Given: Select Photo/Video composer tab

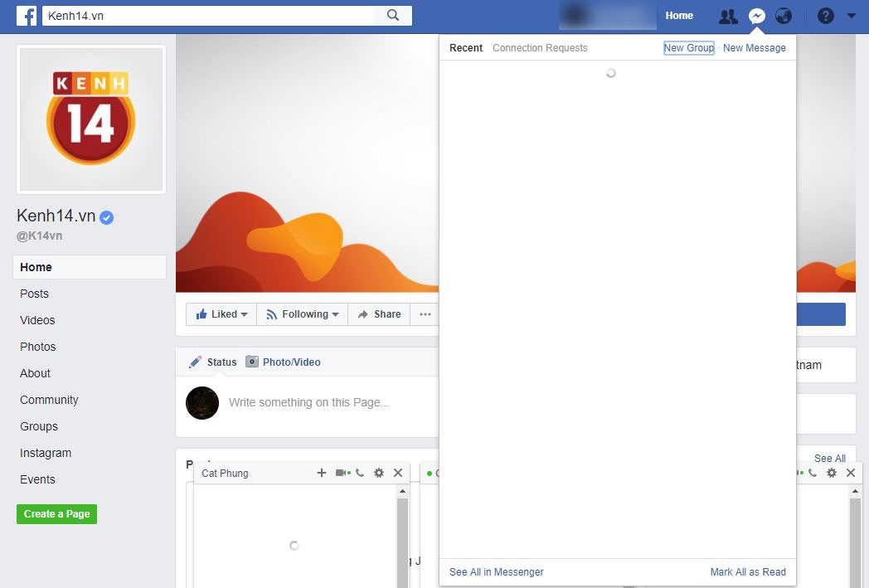Looking at the screenshot, I should 284,362.
